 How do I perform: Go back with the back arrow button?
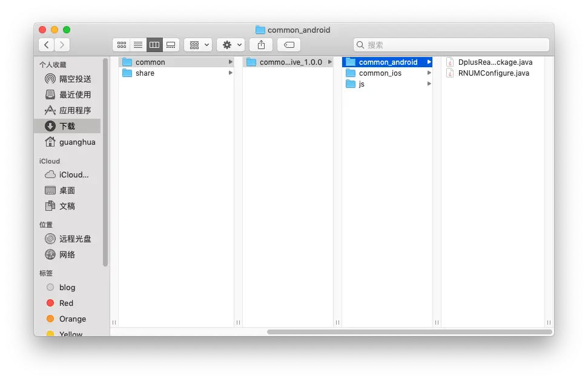coord(46,45)
